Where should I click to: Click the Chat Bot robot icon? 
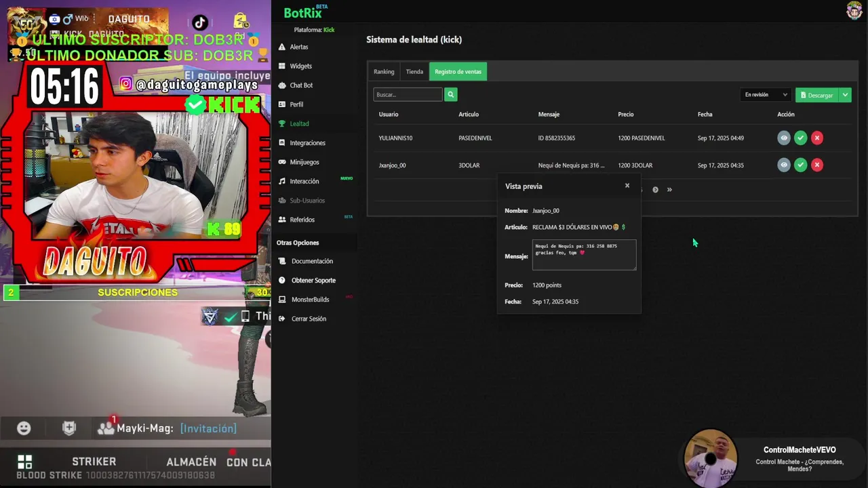282,85
